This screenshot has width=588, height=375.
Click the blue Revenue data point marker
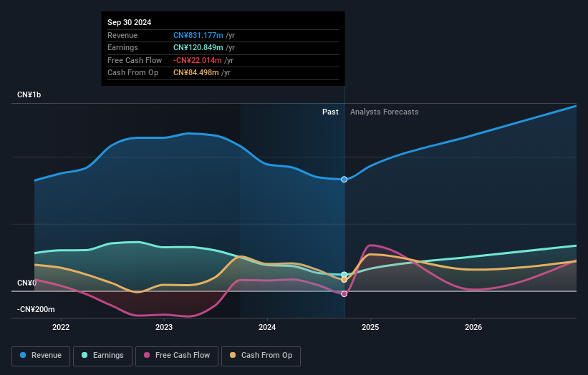click(344, 180)
